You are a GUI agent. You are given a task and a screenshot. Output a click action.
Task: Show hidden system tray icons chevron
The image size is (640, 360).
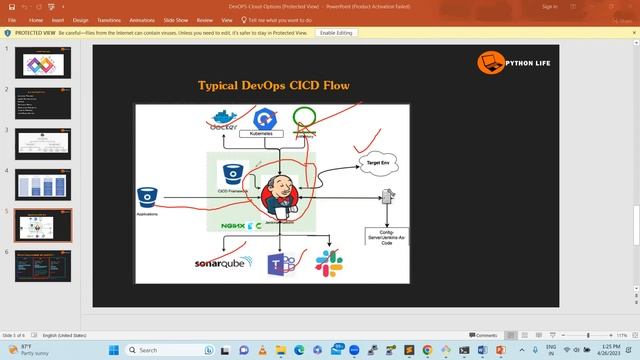522,350
